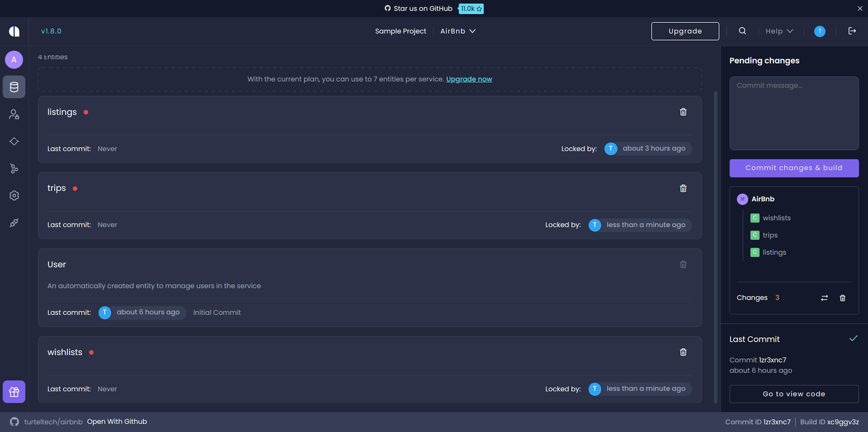Click the green Last Commit checkmark
Screen dimensions: 868x432
pyautogui.click(x=854, y=338)
